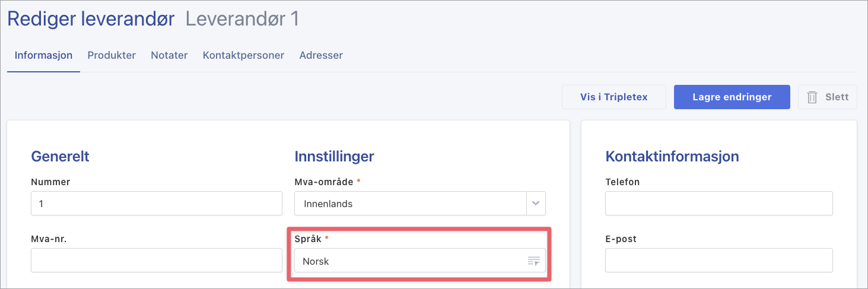This screenshot has width=868, height=289.
Task: Open the list icon in the Språk field
Action: point(534,261)
